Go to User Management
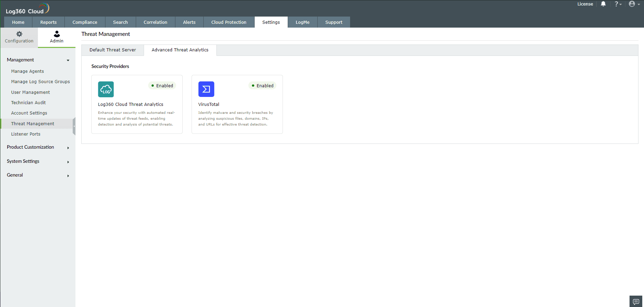This screenshot has width=644, height=307. [30, 92]
